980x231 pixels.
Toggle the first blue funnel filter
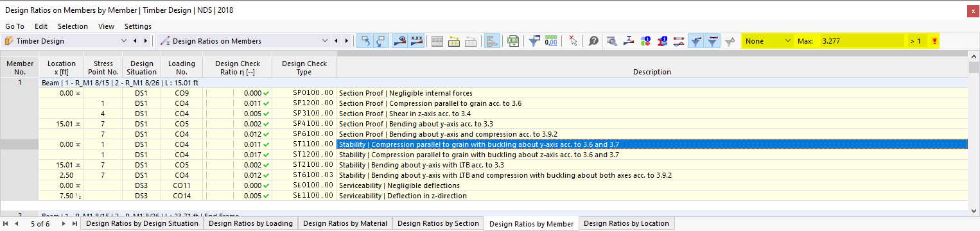pyautogui.click(x=696, y=40)
